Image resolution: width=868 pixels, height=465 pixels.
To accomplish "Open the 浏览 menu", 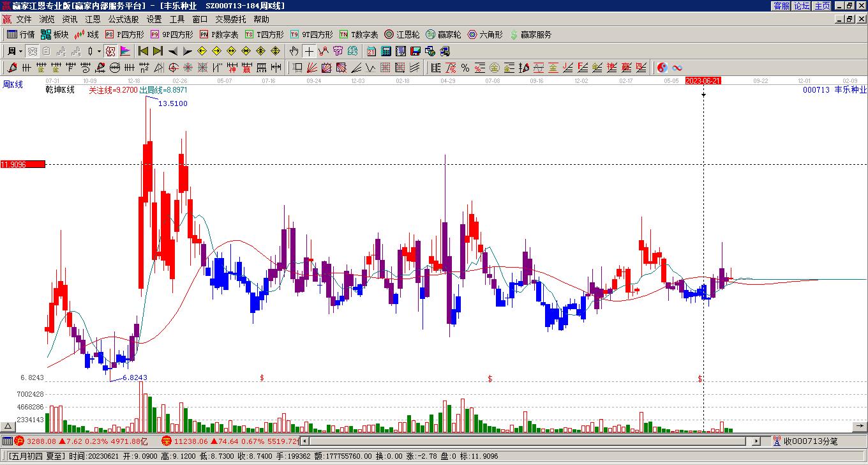I will click(x=47, y=20).
